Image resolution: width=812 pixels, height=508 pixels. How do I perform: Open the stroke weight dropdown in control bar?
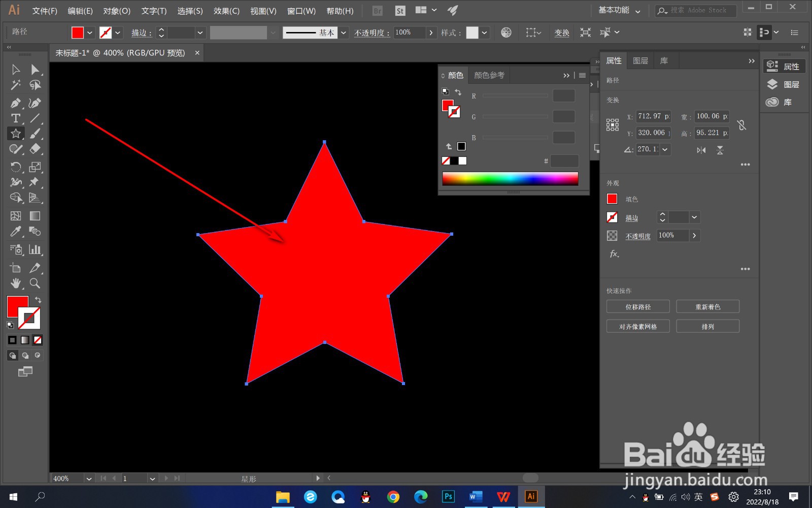click(200, 33)
